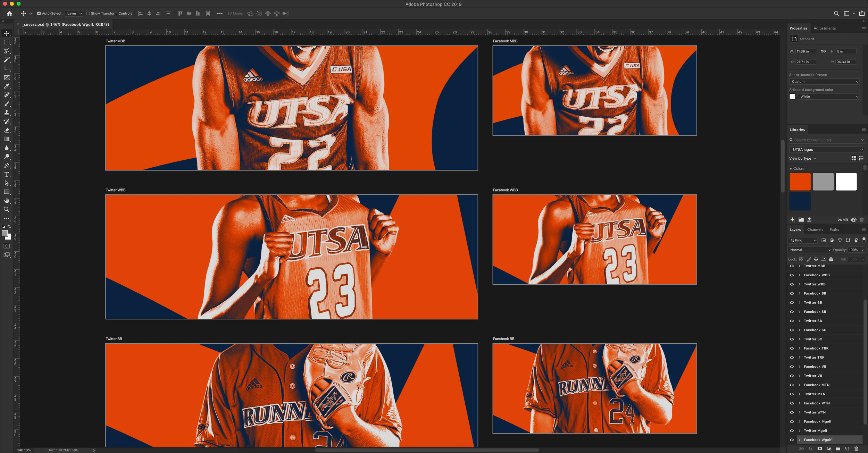The height and width of the screenshot is (453, 868).
Task: Expand the Facebook SB layer group
Action: coord(799,312)
